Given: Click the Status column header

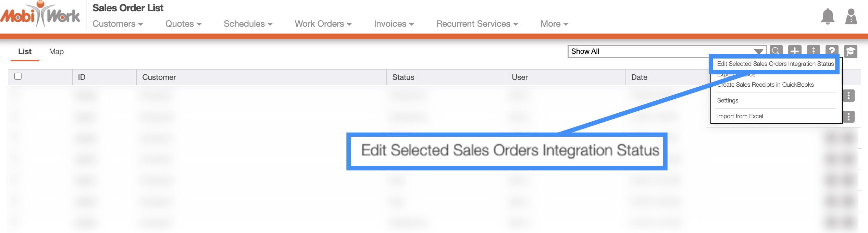Looking at the screenshot, I should coord(403,77).
